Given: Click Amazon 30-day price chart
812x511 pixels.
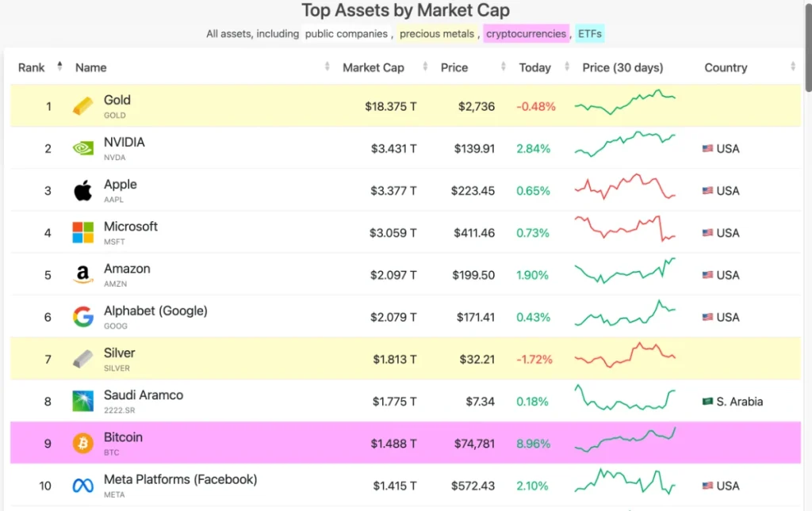Looking at the screenshot, I should click(x=625, y=270).
